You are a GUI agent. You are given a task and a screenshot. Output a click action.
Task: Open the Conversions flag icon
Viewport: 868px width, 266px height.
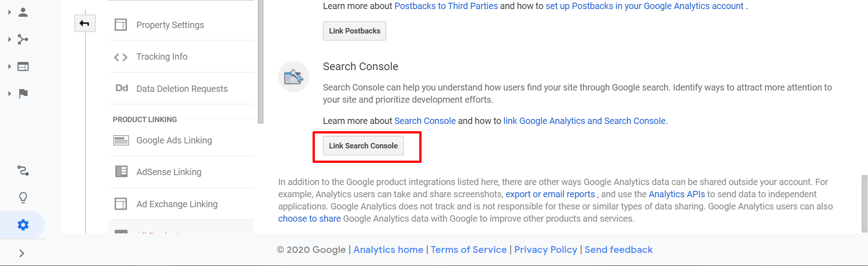[x=23, y=94]
